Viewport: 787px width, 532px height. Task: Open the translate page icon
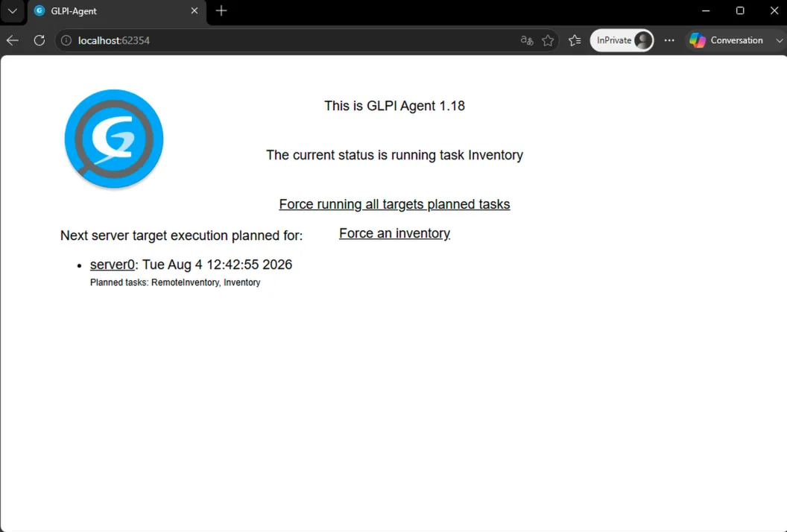pos(526,41)
